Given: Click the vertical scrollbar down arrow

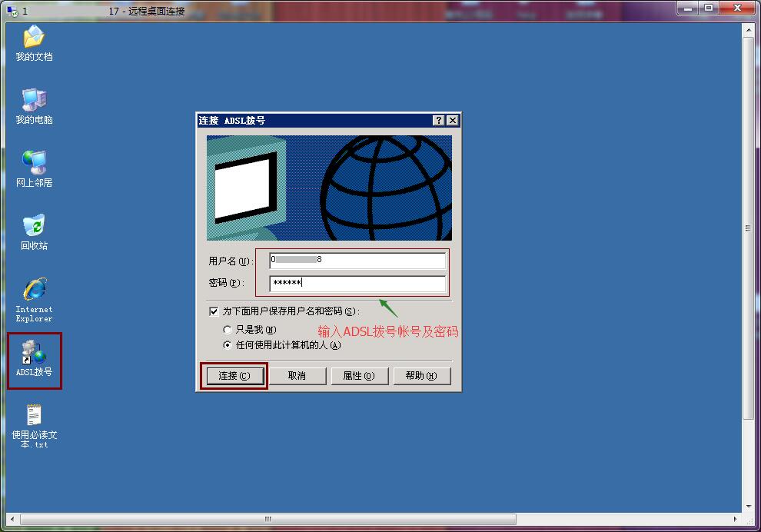Looking at the screenshot, I should [748, 507].
